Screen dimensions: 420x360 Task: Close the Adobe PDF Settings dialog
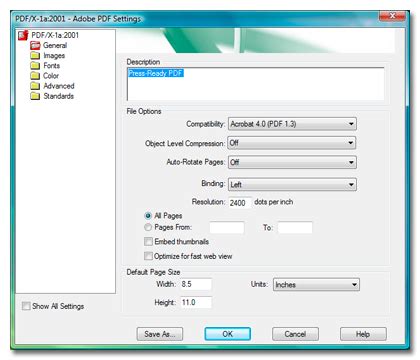[392, 16]
